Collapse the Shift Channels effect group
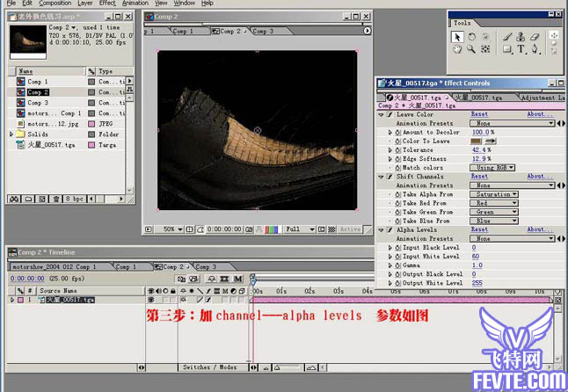The height and width of the screenshot is (392, 568). pyautogui.click(x=381, y=177)
